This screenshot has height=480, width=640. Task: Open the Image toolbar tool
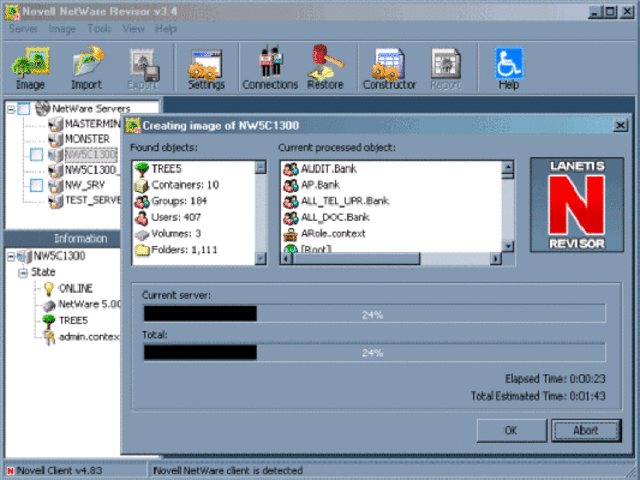pyautogui.click(x=31, y=68)
